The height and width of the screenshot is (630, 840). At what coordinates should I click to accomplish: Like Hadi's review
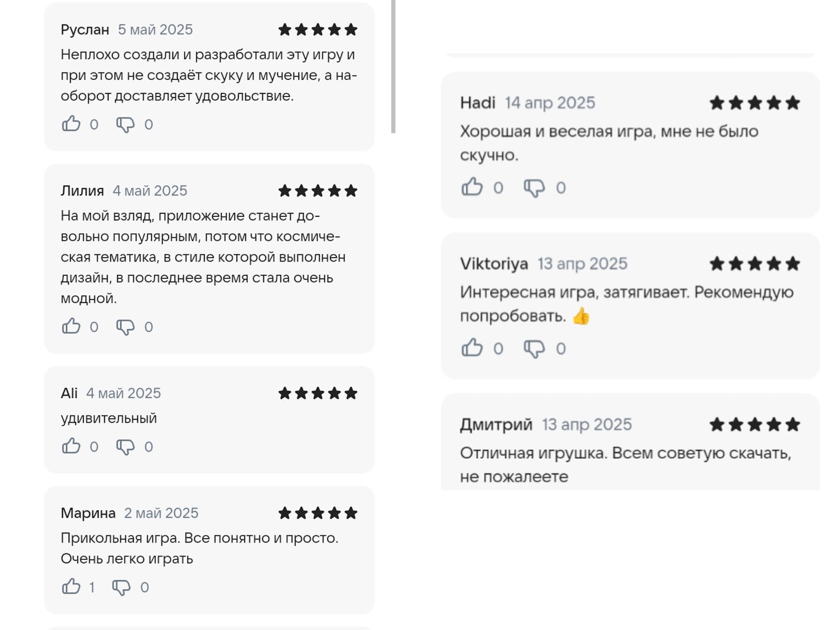472,187
